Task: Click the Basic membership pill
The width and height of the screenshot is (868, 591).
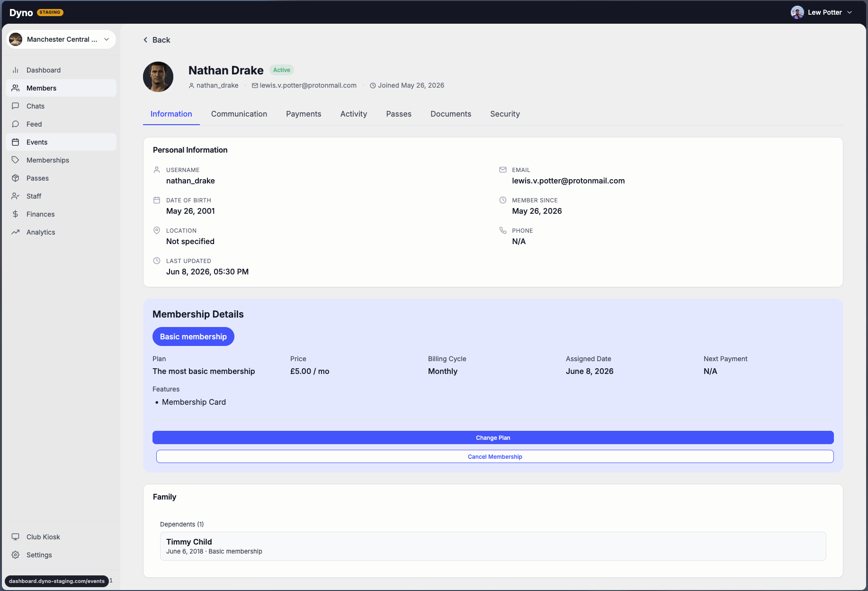Action: 193,336
